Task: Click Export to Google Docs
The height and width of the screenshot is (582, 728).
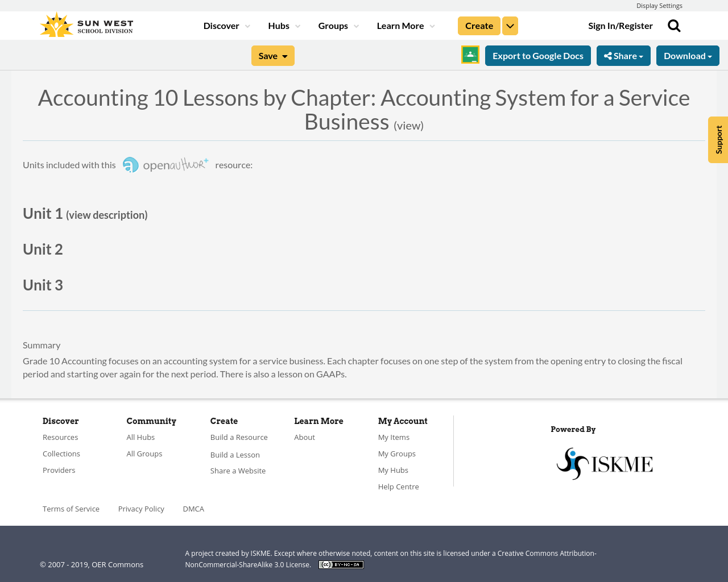Action: coord(537,55)
